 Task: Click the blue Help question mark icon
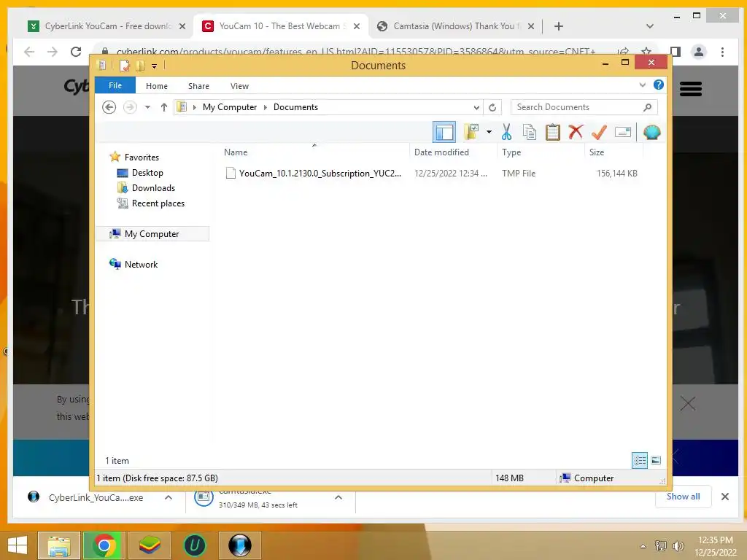(659, 85)
